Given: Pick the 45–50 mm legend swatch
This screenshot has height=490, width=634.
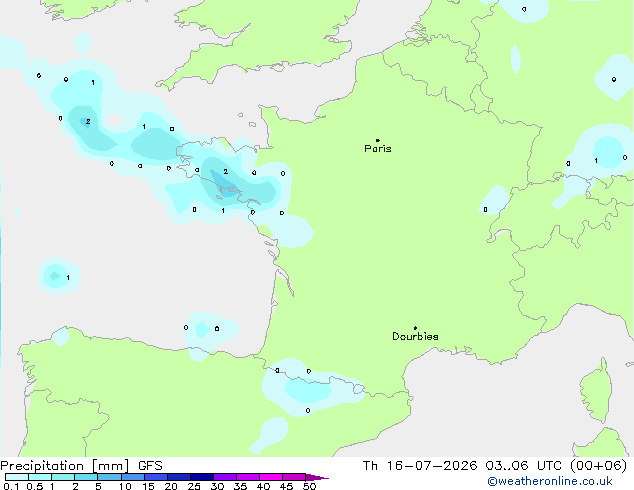Looking at the screenshot, I should coord(294,477).
